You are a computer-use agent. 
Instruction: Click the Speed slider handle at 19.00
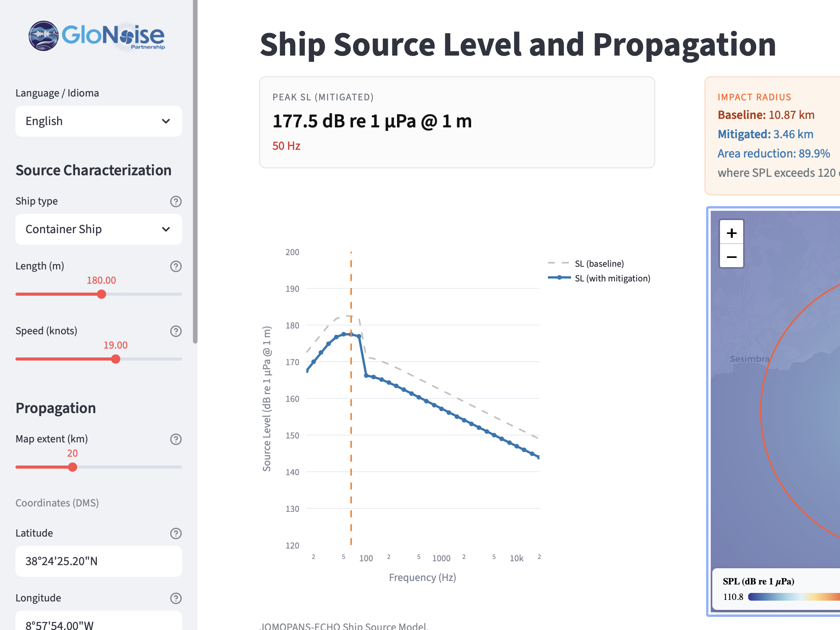pyautogui.click(x=115, y=359)
